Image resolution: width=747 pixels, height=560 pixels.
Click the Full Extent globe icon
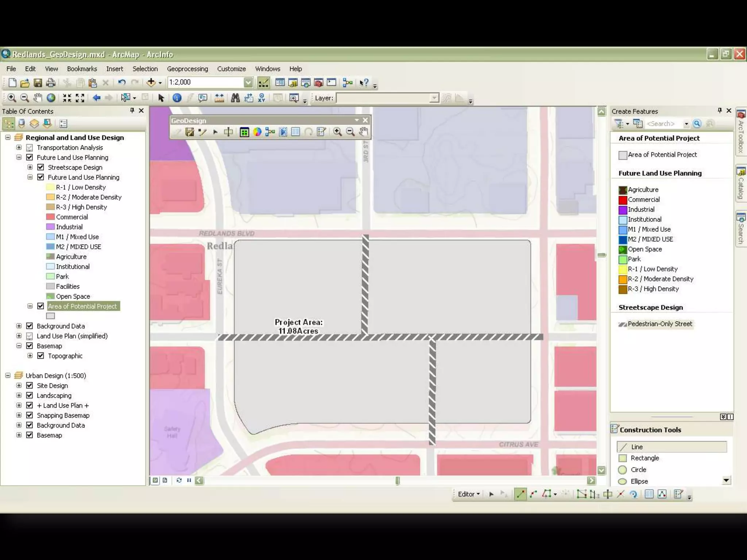[x=51, y=98]
